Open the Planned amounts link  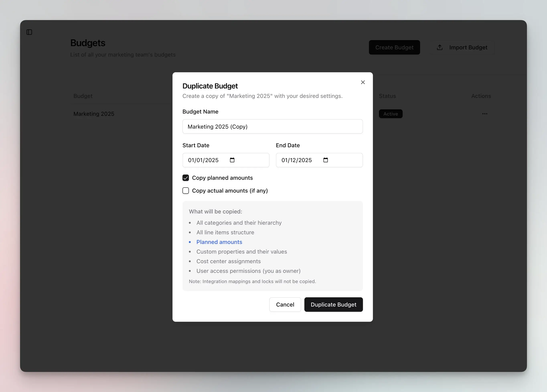click(x=219, y=242)
